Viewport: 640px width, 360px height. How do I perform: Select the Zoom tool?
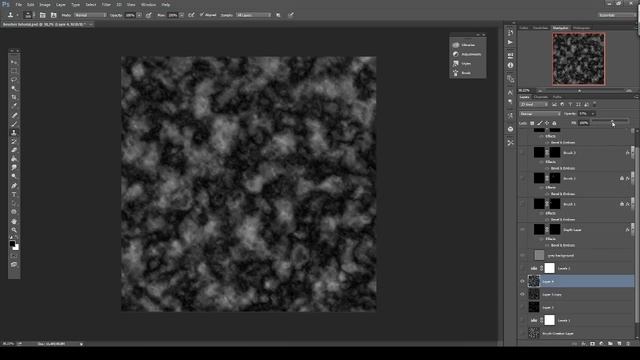(x=14, y=230)
